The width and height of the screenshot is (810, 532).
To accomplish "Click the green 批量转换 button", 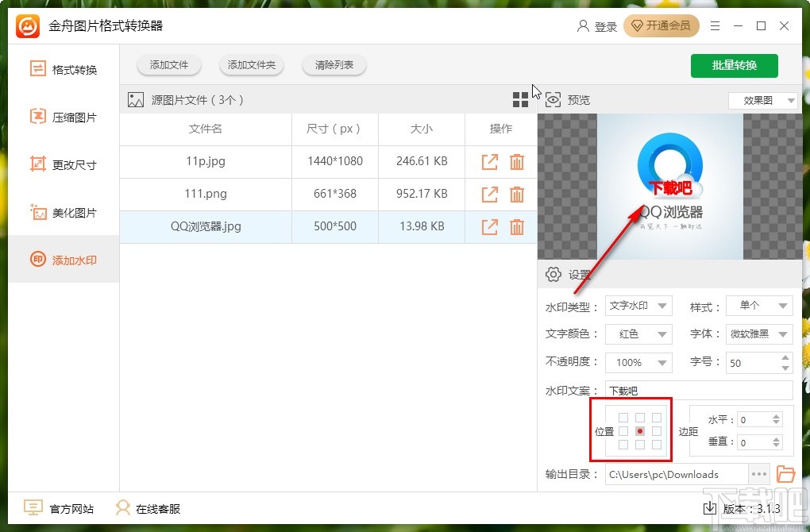I will [x=734, y=66].
